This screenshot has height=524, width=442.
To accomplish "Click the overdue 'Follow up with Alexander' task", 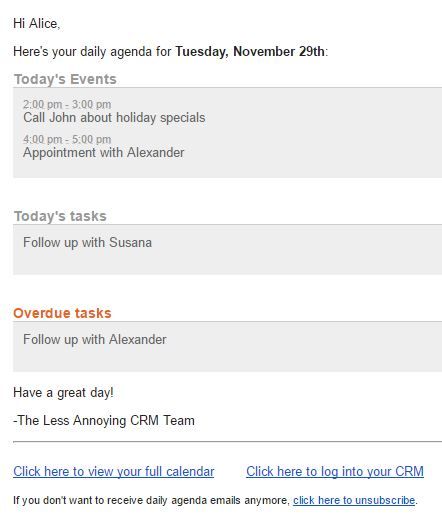I will coord(95,340).
